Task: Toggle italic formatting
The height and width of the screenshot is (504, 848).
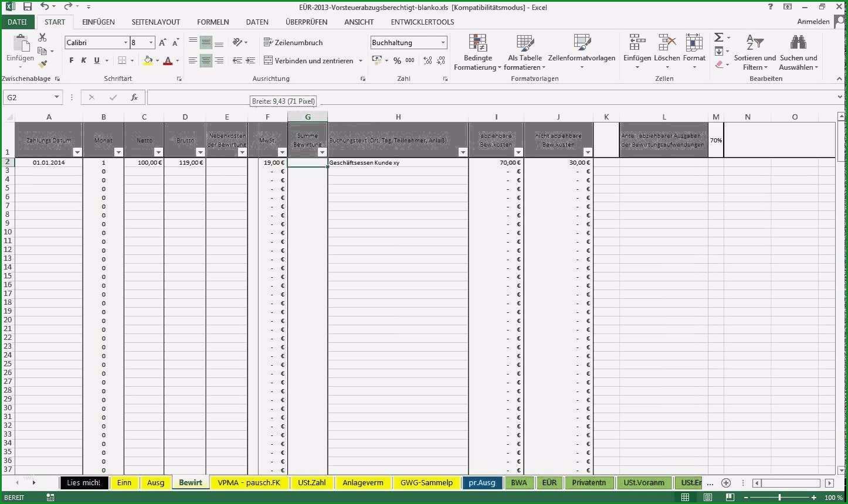Action: [x=84, y=60]
